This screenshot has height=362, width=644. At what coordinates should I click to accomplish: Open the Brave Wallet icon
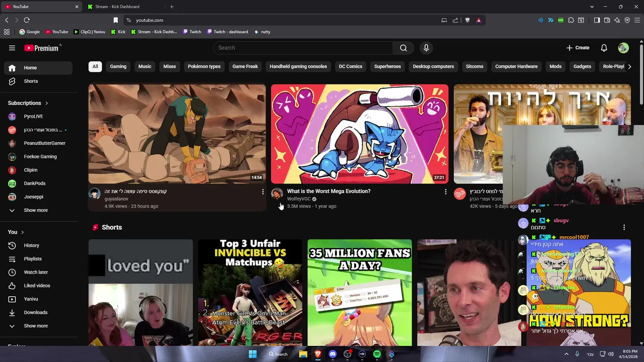click(x=607, y=20)
